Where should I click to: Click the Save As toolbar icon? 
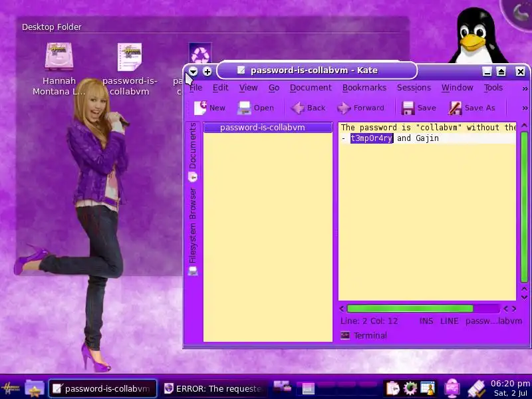tap(455, 108)
